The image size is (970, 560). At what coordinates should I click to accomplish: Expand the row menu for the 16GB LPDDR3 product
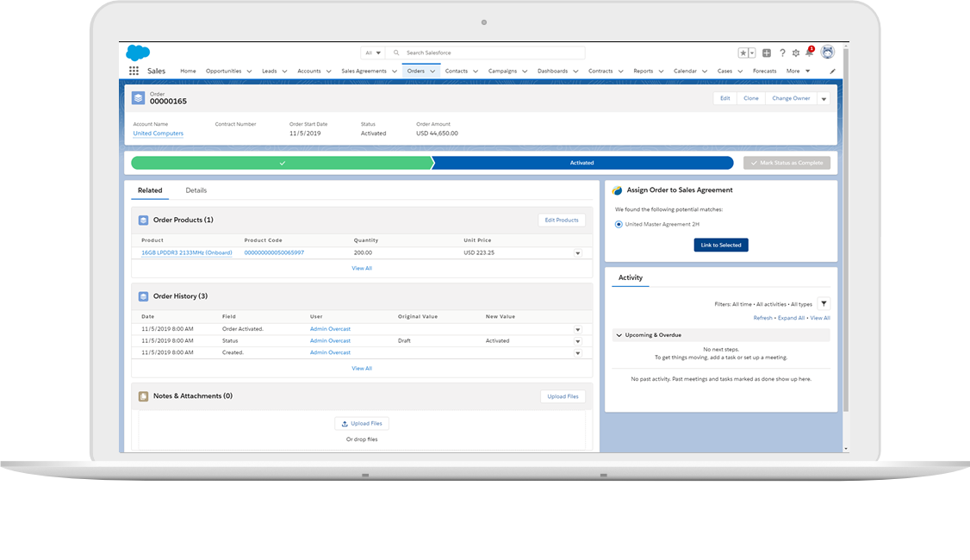pos(577,253)
